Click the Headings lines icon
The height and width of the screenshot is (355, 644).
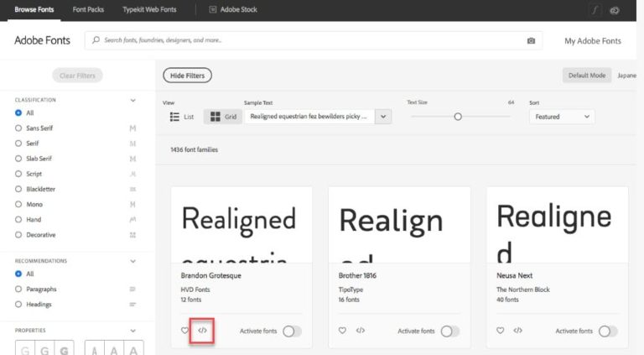pos(132,305)
